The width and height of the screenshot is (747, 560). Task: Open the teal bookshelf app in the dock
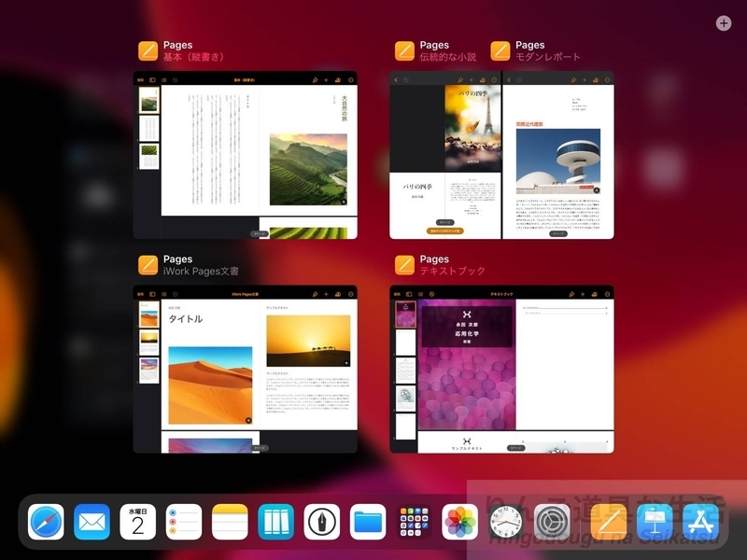[x=275, y=522]
